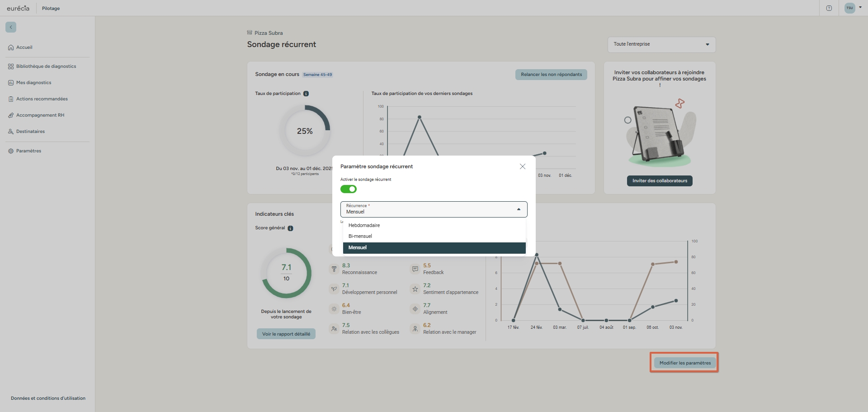Image resolution: width=868 pixels, height=412 pixels.
Task: Select Hebdomadaire from the recurrence list
Action: (364, 225)
